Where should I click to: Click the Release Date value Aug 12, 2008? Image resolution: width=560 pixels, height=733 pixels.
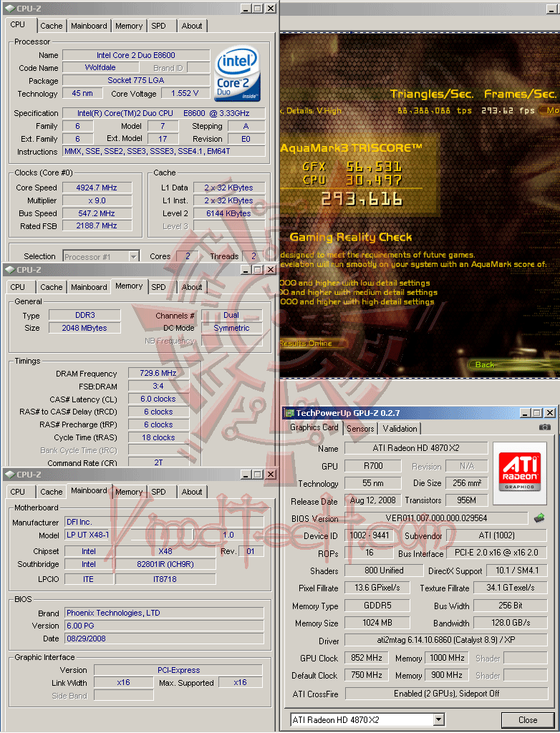pos(373,500)
